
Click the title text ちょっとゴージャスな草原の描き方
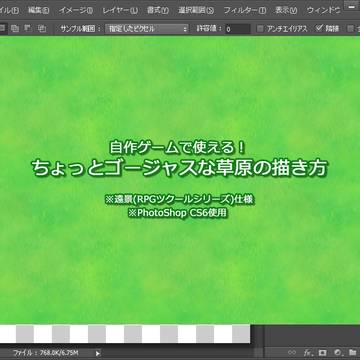coord(180,168)
